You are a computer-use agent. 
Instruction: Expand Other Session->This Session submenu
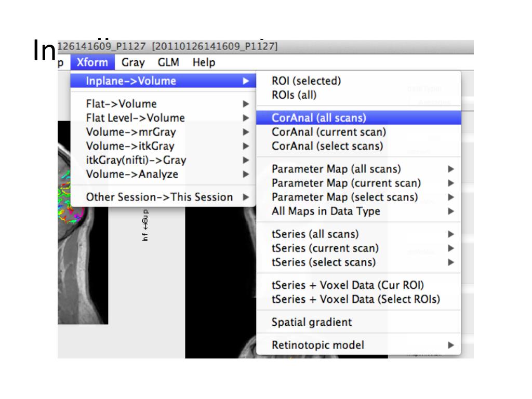163,197
